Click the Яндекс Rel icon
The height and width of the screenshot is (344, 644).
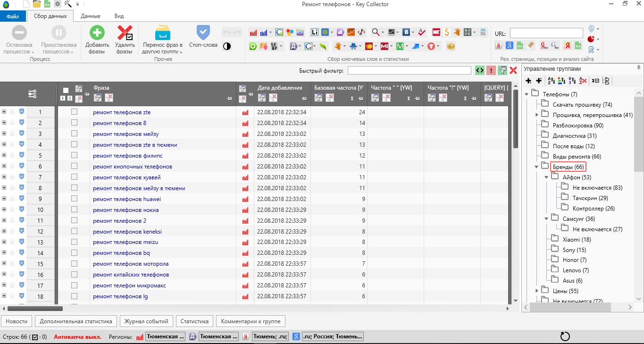point(544,46)
